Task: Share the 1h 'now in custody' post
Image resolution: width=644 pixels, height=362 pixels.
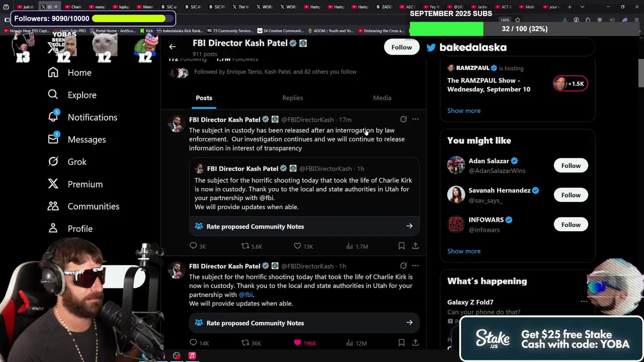Action: pyautogui.click(x=415, y=343)
